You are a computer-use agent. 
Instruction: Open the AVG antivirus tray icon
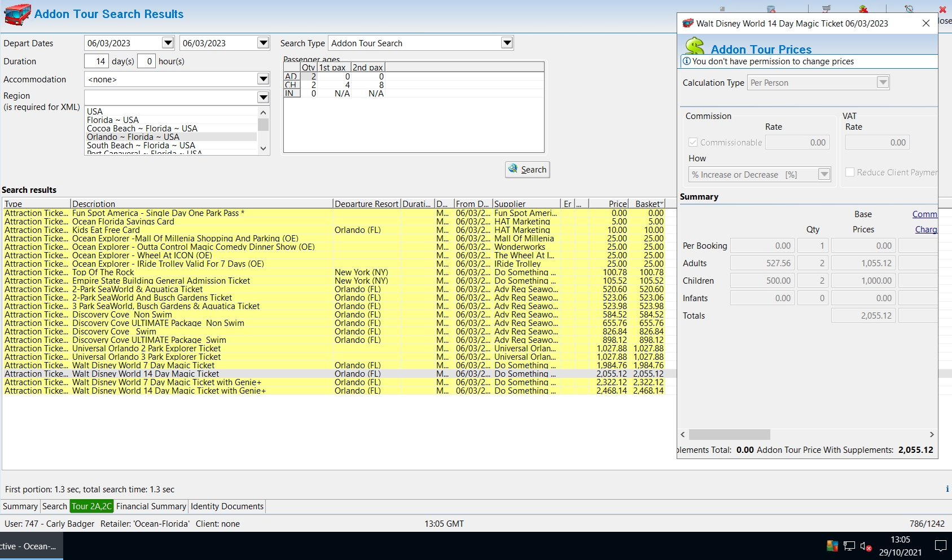pyautogui.click(x=832, y=545)
